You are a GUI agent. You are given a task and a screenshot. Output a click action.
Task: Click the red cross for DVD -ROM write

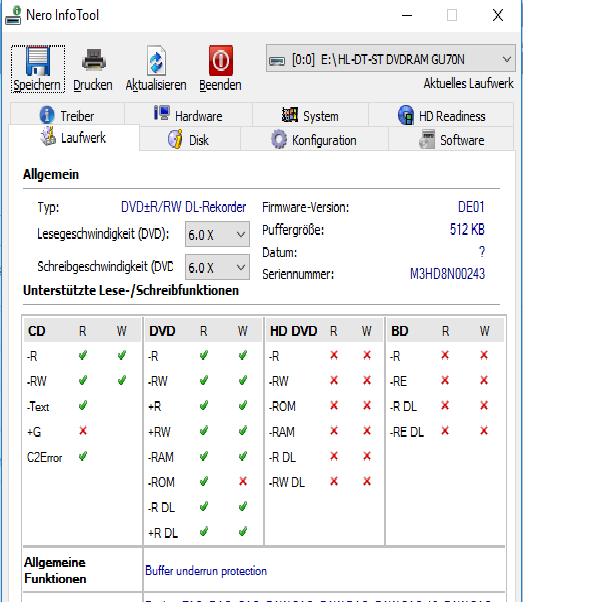[243, 481]
